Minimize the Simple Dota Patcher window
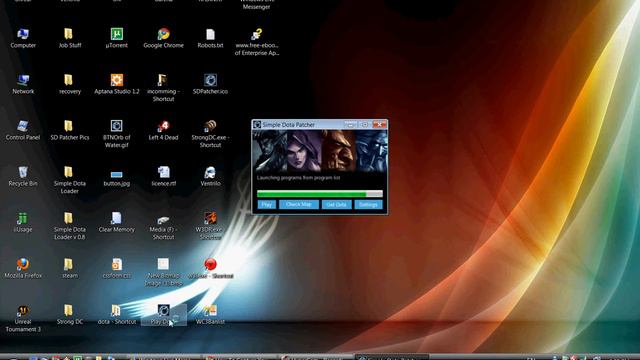640x360 pixels. point(351,124)
